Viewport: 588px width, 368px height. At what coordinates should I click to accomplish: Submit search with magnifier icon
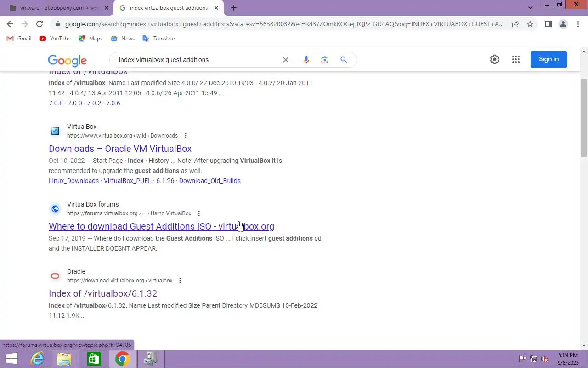344,60
